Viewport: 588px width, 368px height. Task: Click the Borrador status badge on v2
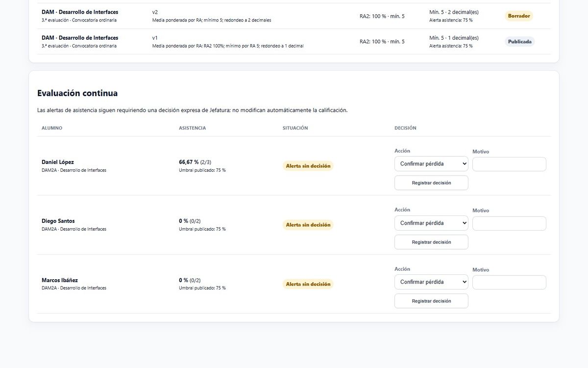pyautogui.click(x=519, y=16)
